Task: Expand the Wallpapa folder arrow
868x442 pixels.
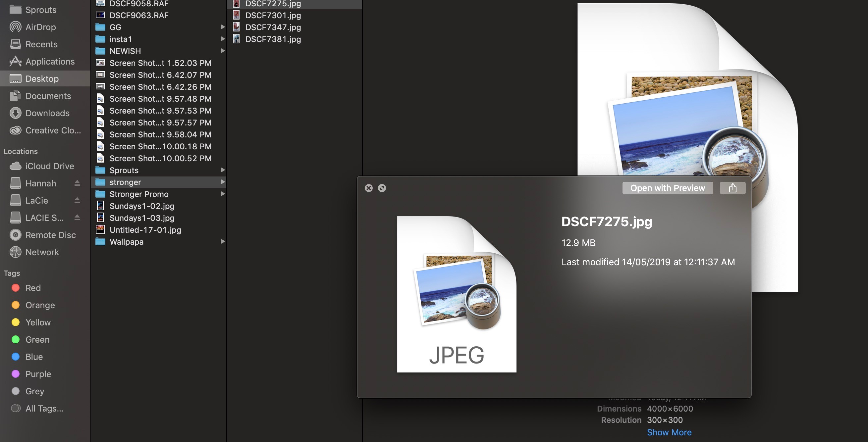Action: (222, 241)
